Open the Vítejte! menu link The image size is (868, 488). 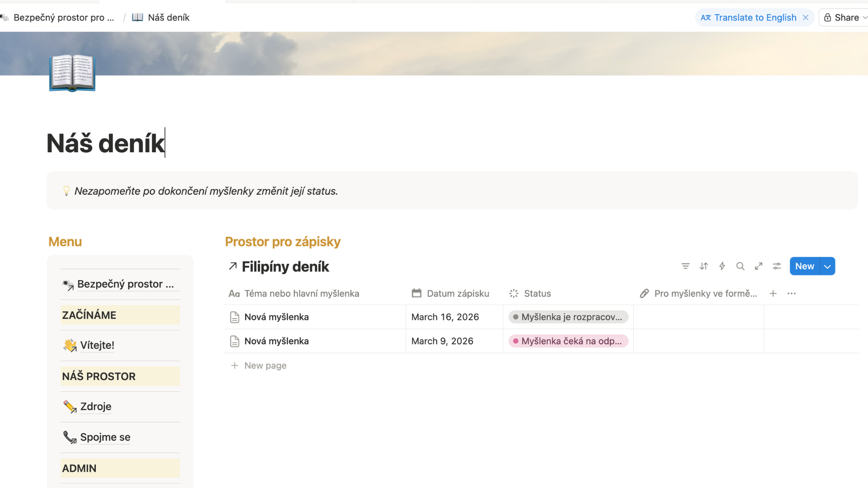point(97,345)
